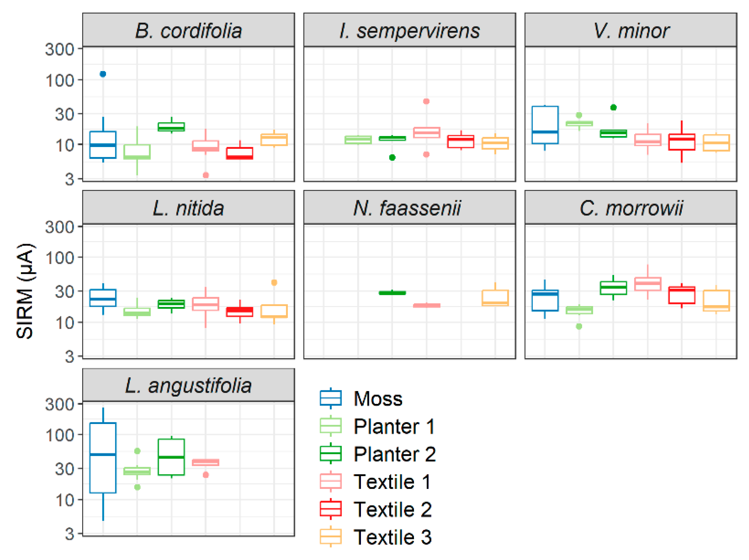Click the Moss legend text label

click(x=378, y=398)
